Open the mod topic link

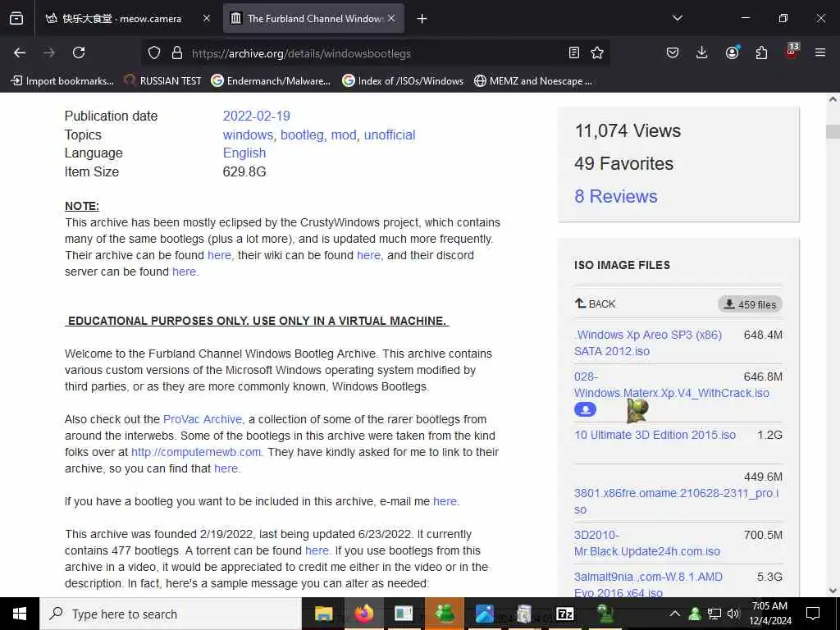pyautogui.click(x=344, y=135)
